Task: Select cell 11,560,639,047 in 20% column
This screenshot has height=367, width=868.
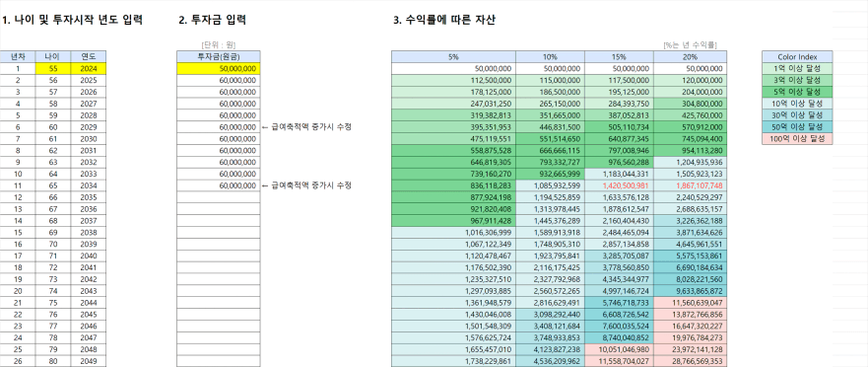Action: coord(691,303)
